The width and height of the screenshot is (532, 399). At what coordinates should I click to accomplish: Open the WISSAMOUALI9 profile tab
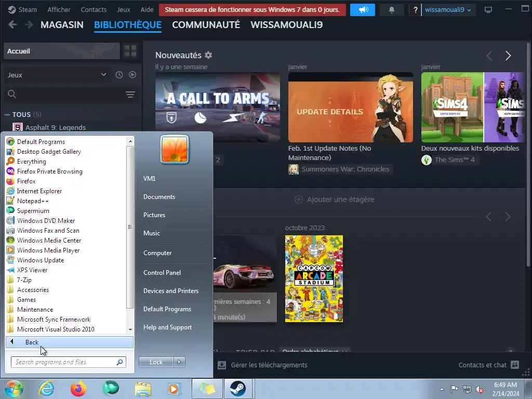click(287, 25)
